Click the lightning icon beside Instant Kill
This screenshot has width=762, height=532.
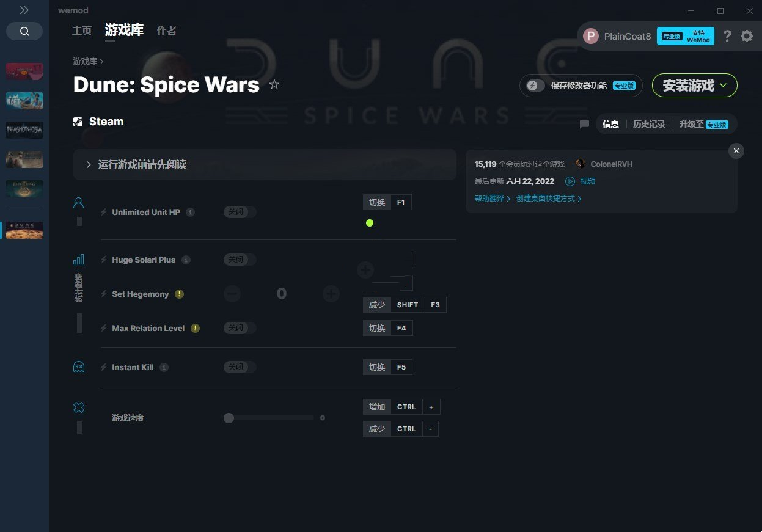[x=104, y=367]
